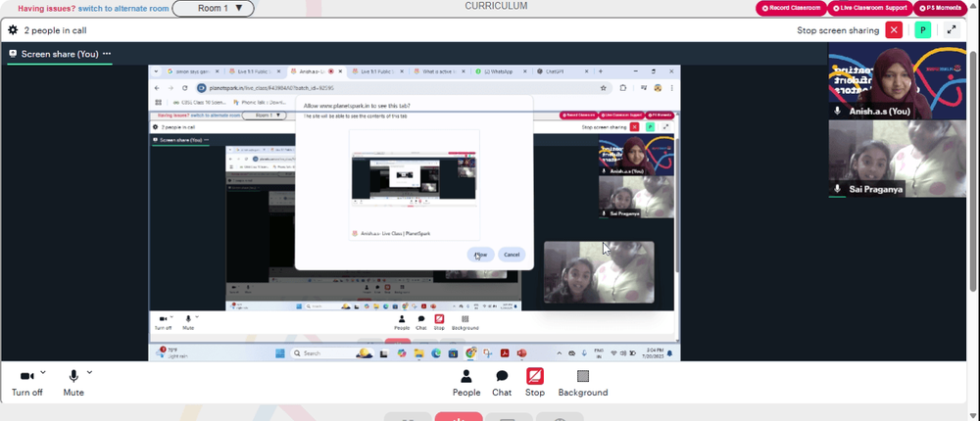Click the green P participant badge
The height and width of the screenshot is (421, 980).
click(x=922, y=30)
